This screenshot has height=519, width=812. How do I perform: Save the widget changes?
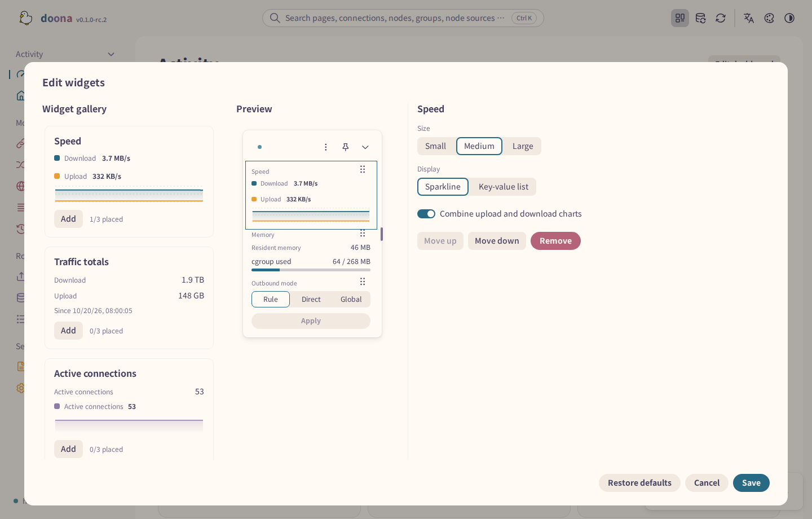pyautogui.click(x=751, y=483)
